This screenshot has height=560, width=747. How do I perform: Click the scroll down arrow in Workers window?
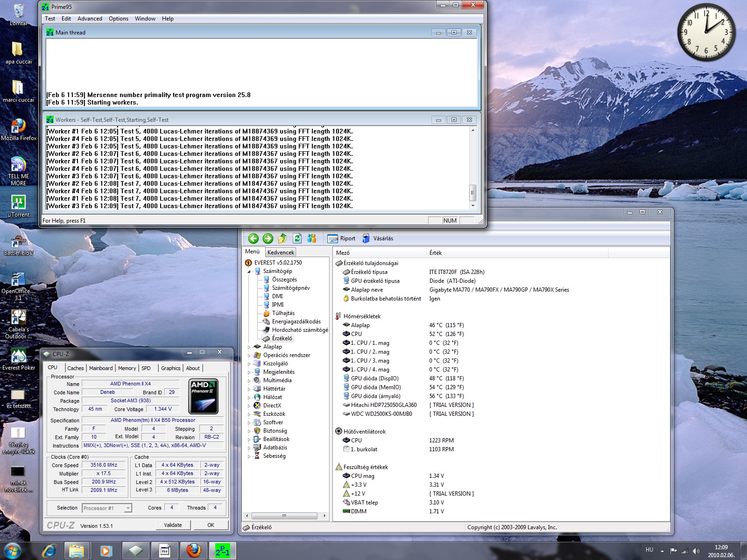pos(473,206)
